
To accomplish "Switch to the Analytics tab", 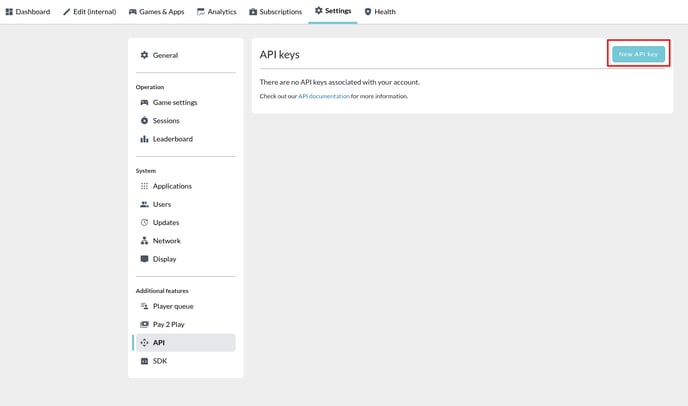I will (x=216, y=12).
